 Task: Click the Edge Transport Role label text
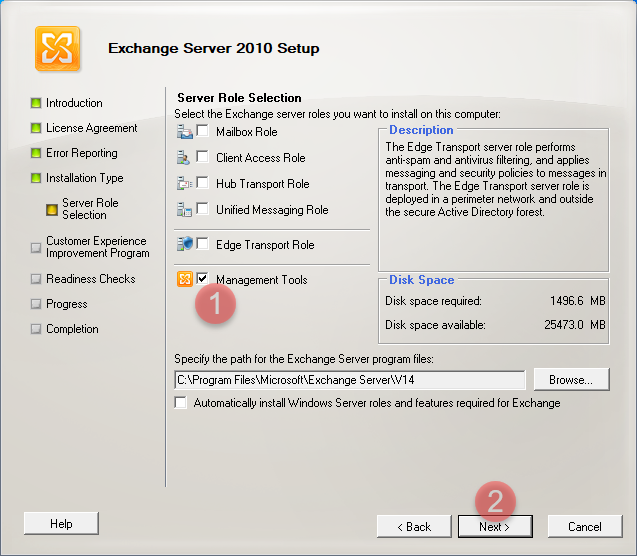(265, 245)
